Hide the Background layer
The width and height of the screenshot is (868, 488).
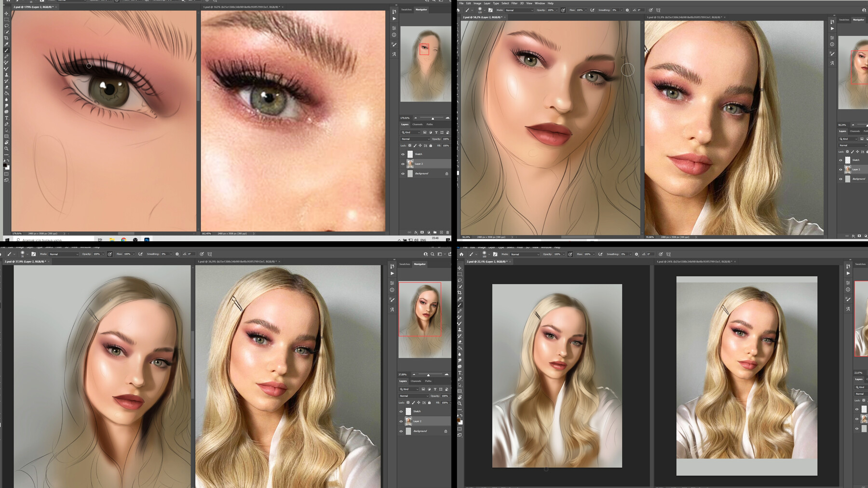click(x=403, y=173)
